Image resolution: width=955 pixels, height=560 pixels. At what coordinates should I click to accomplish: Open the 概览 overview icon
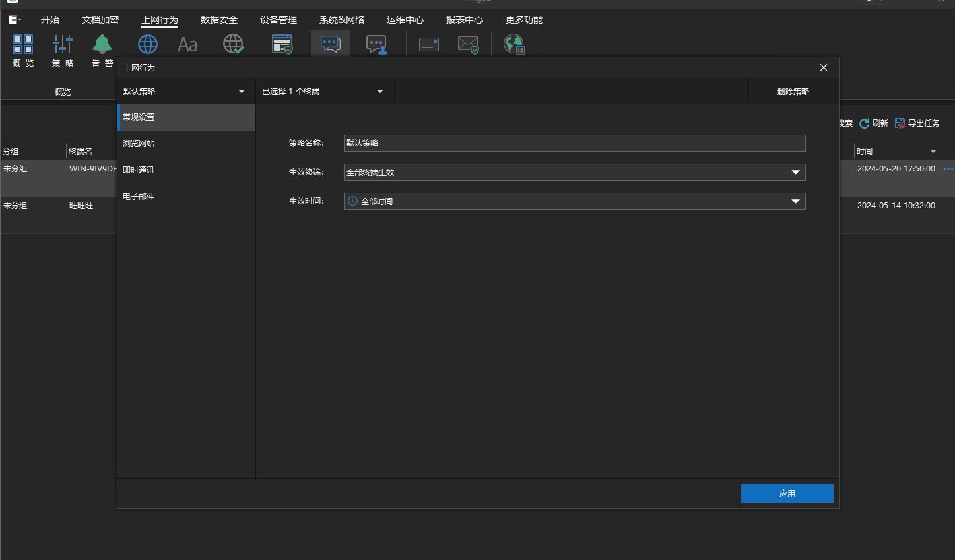[23, 51]
